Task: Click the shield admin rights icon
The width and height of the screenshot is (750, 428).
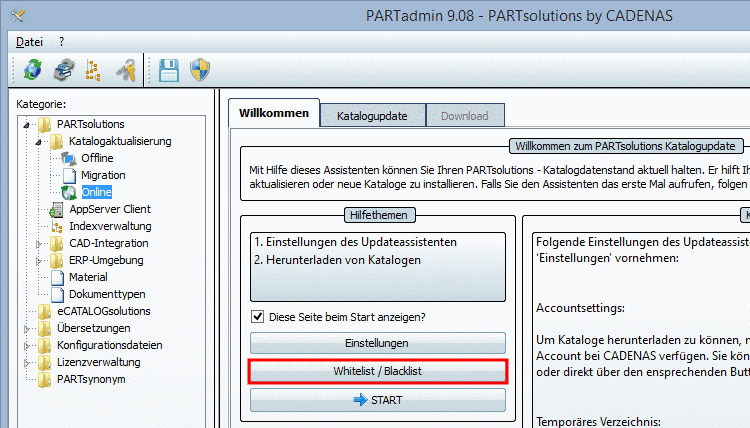Action: [x=200, y=70]
